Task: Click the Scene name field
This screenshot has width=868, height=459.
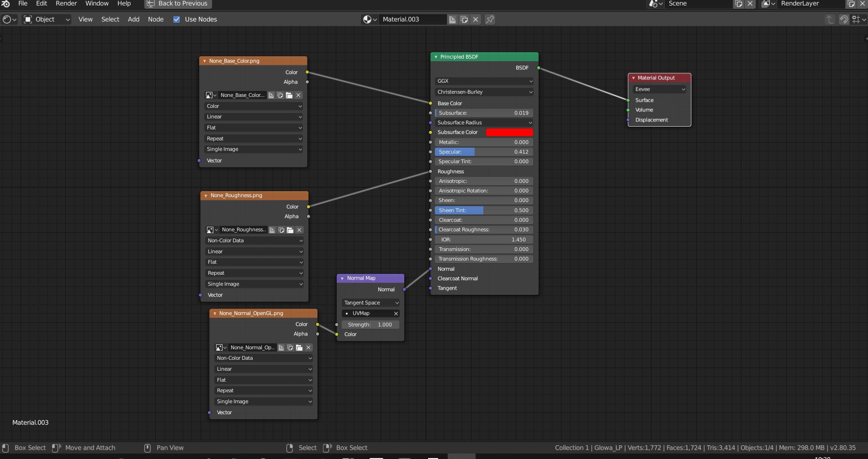Action: pyautogui.click(x=699, y=4)
